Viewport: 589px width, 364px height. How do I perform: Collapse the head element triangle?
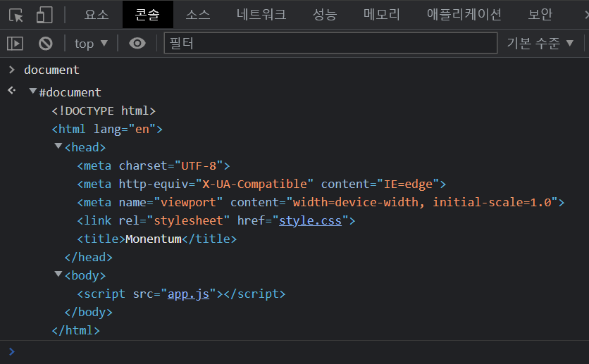coord(58,146)
